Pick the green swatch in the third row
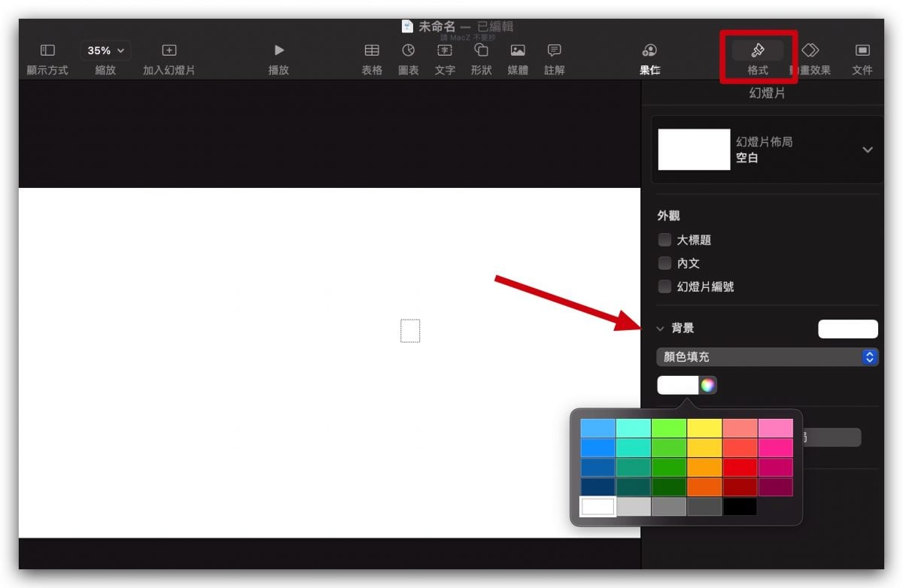903x588 pixels. pos(669,467)
